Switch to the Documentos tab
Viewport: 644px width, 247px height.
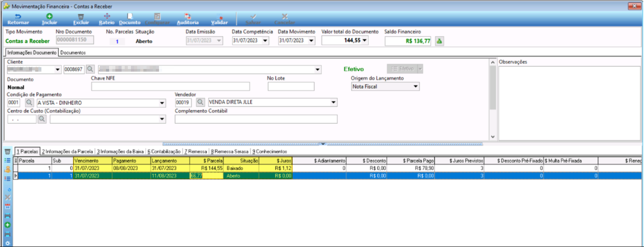click(x=73, y=53)
